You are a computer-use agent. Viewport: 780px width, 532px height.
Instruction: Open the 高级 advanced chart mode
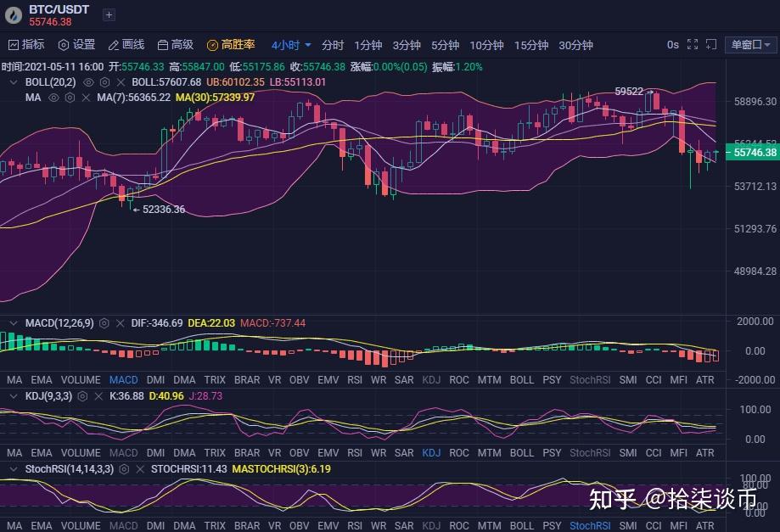coord(173,44)
